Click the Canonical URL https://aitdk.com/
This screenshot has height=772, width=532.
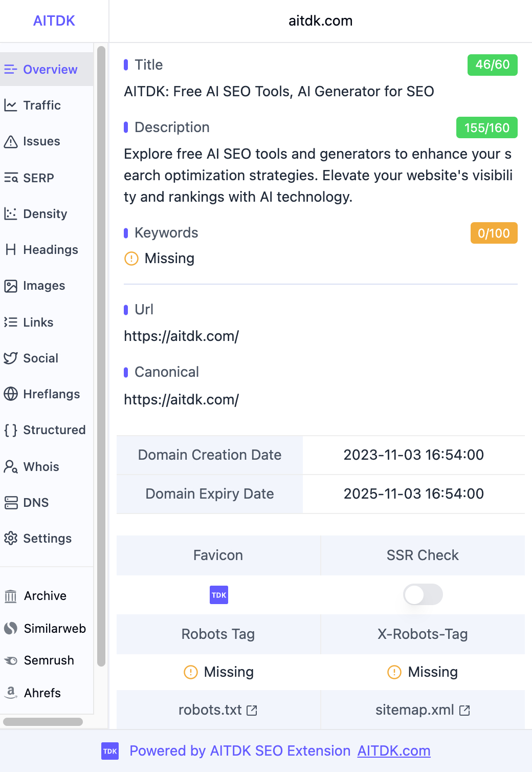[181, 400]
